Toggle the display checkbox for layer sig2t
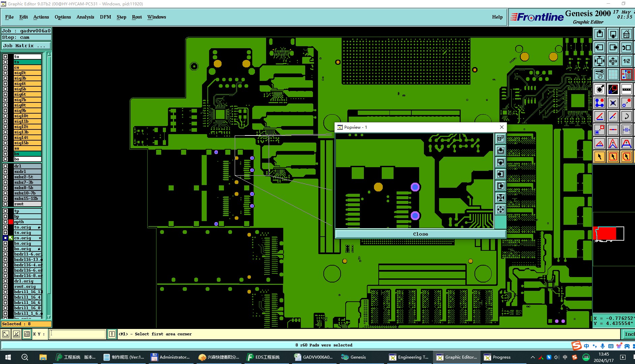This screenshot has width=635, height=364. pos(5,73)
